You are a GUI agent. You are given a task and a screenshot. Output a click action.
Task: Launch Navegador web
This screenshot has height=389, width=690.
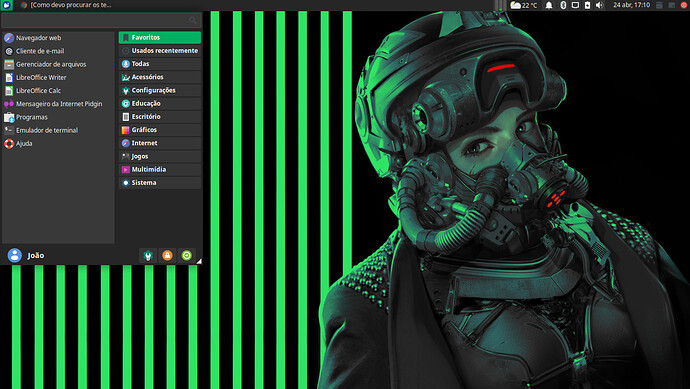[x=58, y=38]
